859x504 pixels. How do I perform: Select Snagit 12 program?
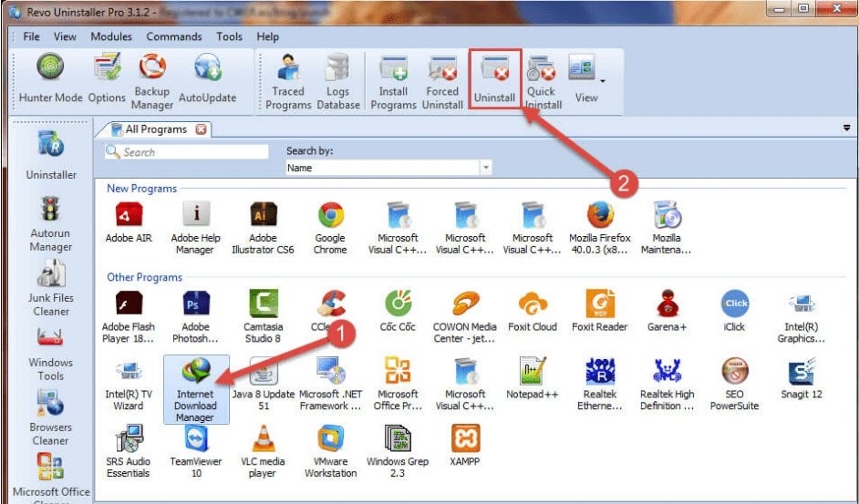(801, 378)
